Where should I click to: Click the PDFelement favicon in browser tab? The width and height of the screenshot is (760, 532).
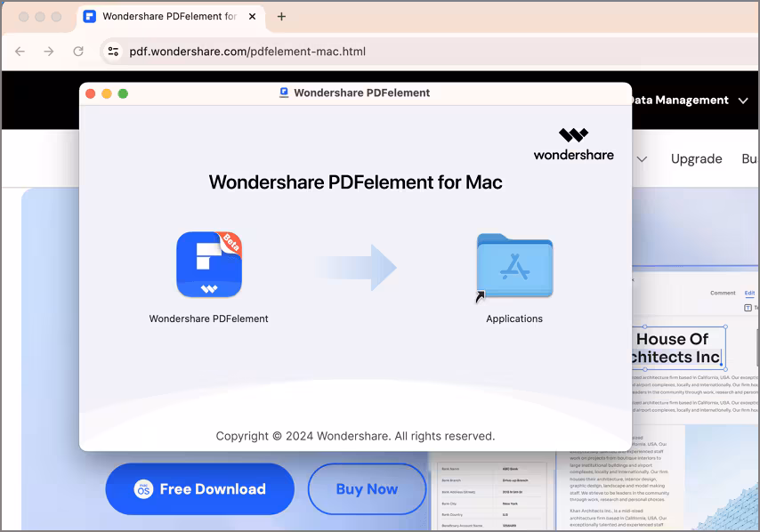tap(90, 17)
